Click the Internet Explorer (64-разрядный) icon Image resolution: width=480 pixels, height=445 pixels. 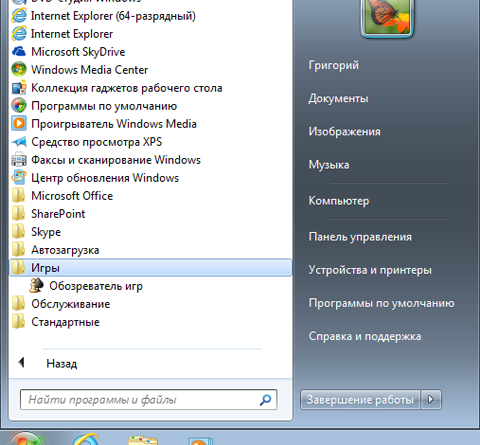point(19,16)
